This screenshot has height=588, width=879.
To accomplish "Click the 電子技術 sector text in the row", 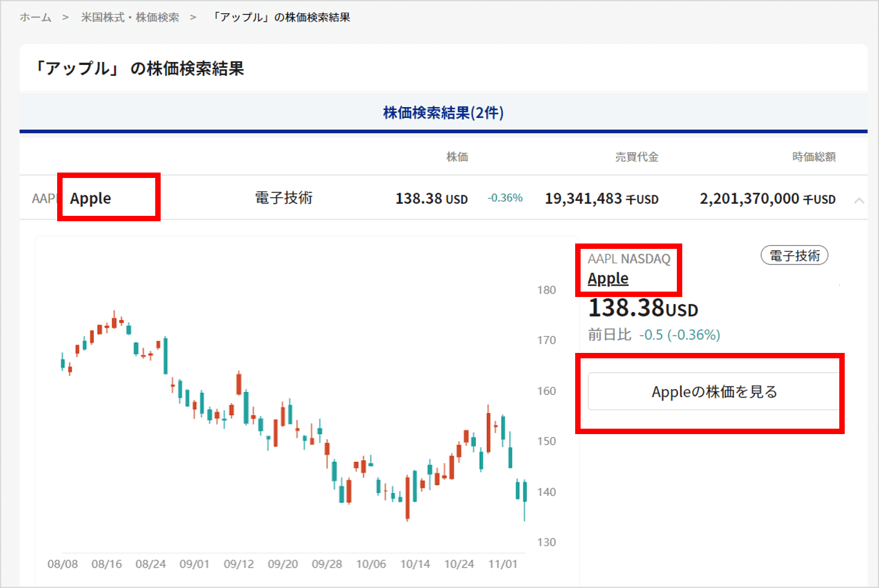I will (284, 198).
